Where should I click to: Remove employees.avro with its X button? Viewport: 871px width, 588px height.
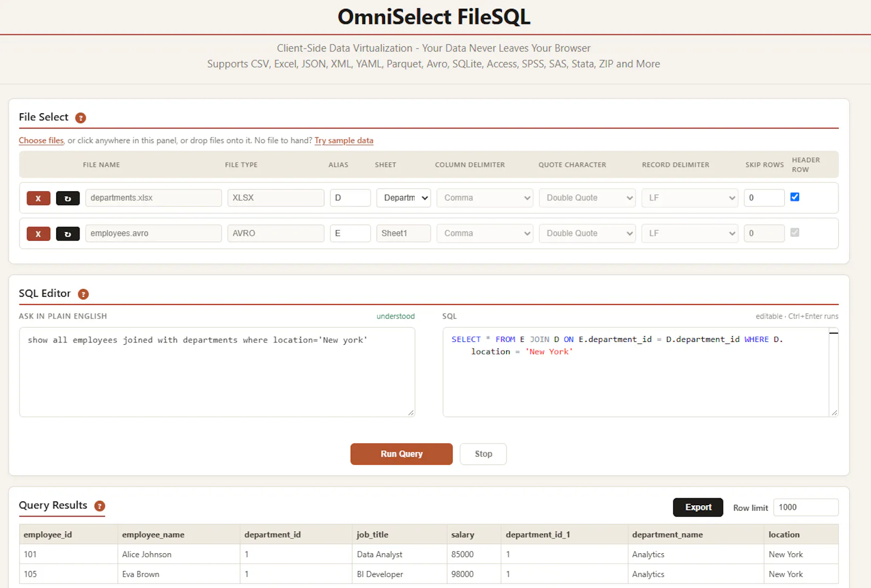tap(38, 234)
